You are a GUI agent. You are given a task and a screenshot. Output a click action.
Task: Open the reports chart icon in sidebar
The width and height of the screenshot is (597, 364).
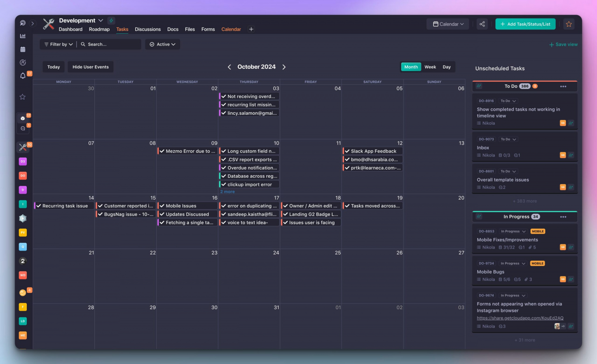pos(23,36)
